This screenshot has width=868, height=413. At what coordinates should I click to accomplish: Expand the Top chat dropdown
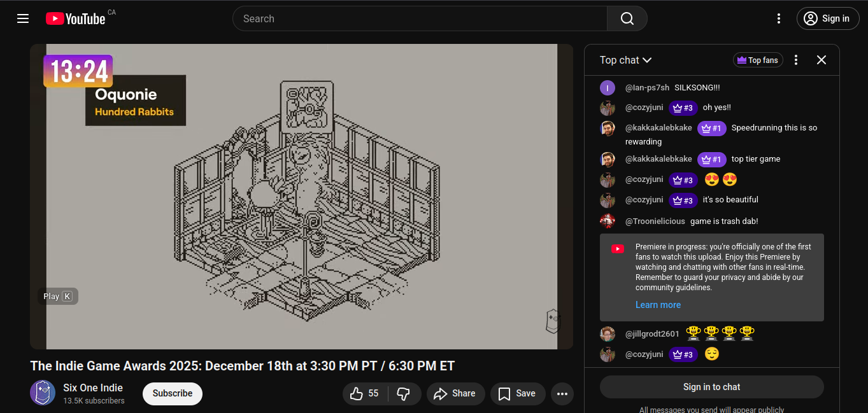[625, 60]
